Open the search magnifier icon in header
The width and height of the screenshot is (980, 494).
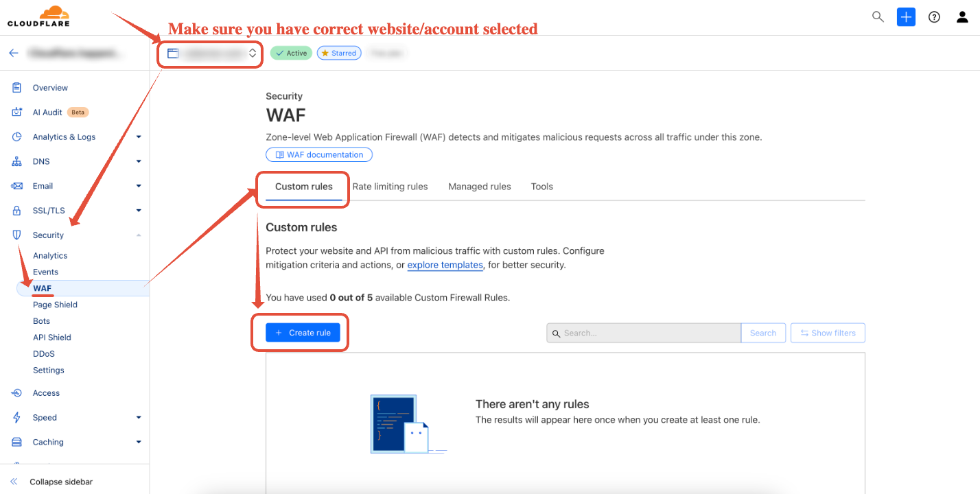pyautogui.click(x=878, y=17)
